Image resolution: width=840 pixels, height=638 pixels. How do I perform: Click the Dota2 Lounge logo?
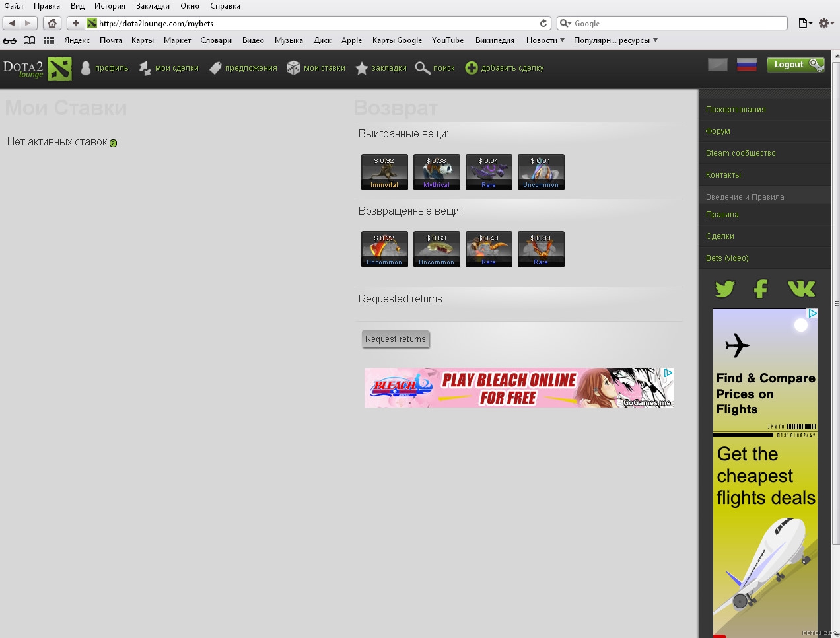pyautogui.click(x=37, y=68)
